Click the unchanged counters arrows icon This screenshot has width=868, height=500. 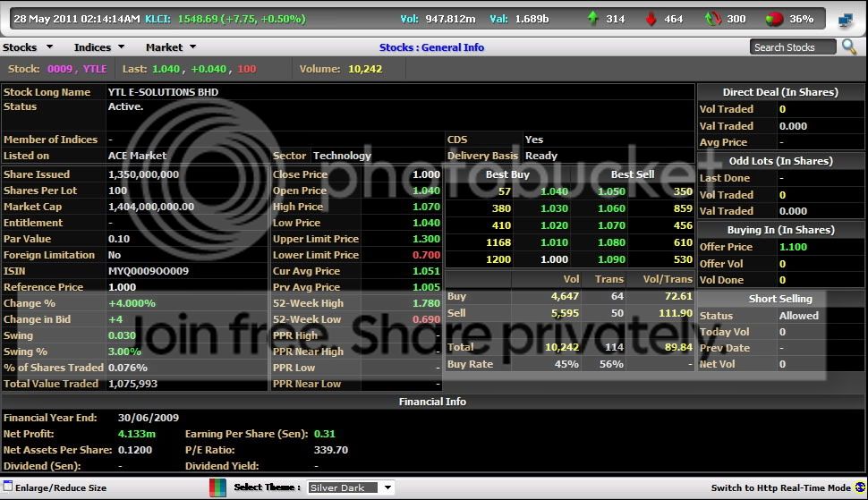click(713, 19)
